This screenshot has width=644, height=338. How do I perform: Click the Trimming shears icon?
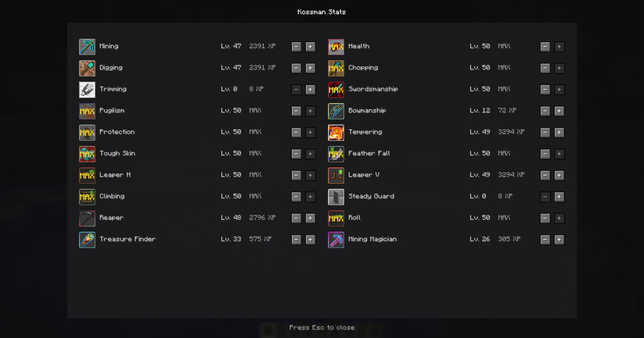click(87, 90)
